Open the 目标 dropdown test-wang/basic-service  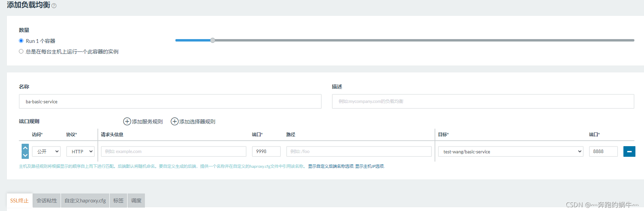(x=511, y=151)
